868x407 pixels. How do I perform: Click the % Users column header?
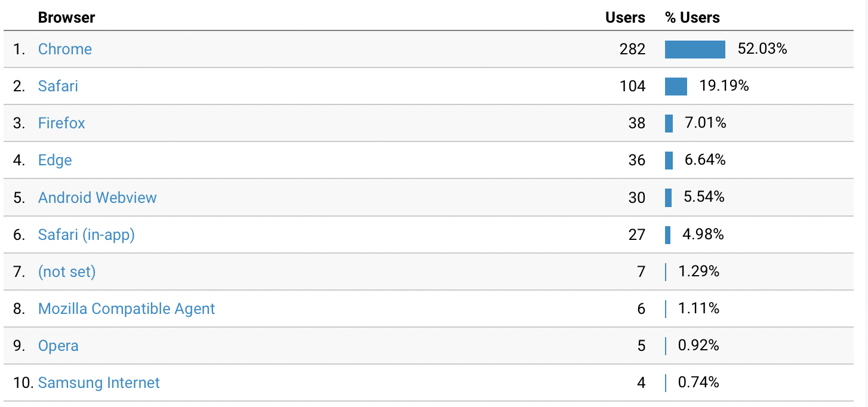(x=692, y=17)
